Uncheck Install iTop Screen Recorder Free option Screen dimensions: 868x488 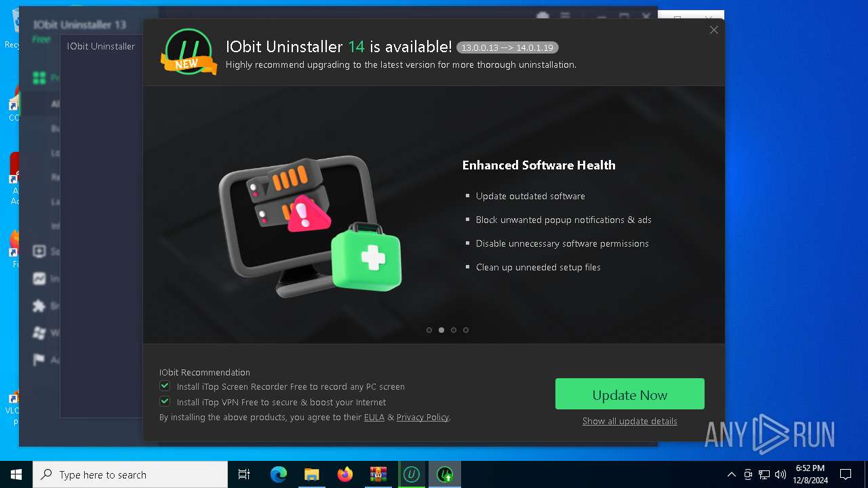165,386
